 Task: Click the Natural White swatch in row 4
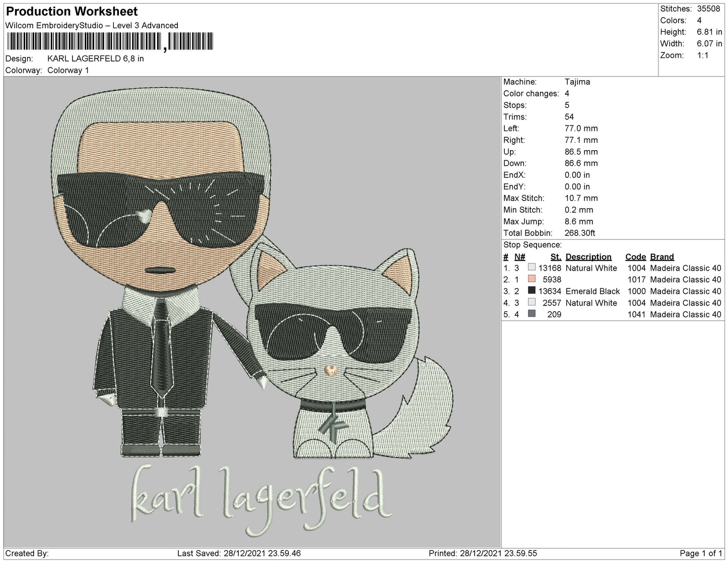(x=532, y=302)
